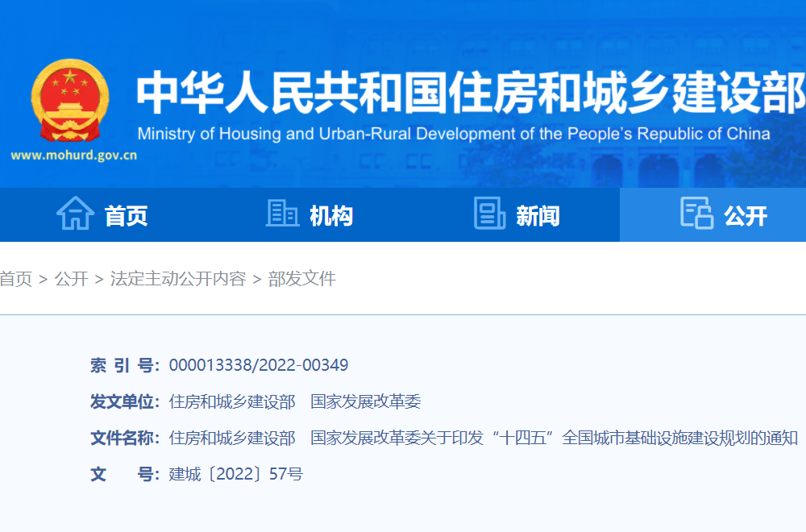The image size is (806, 532).
Task: Click the news document icon beside 新闻
Action: (488, 214)
